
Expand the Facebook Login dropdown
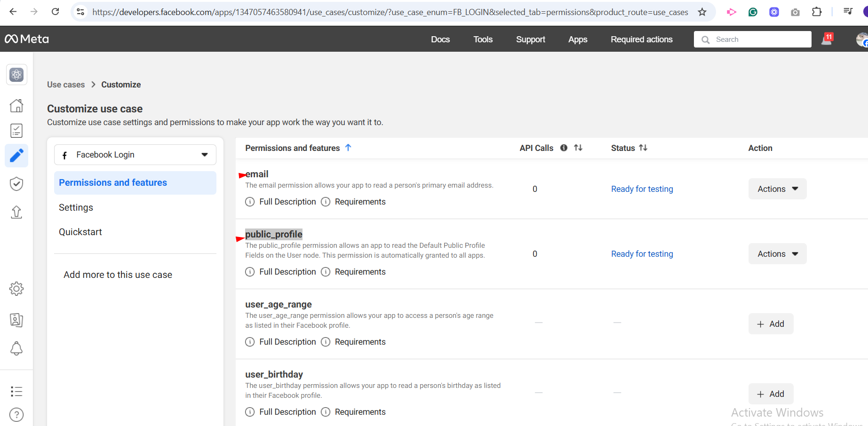click(135, 155)
